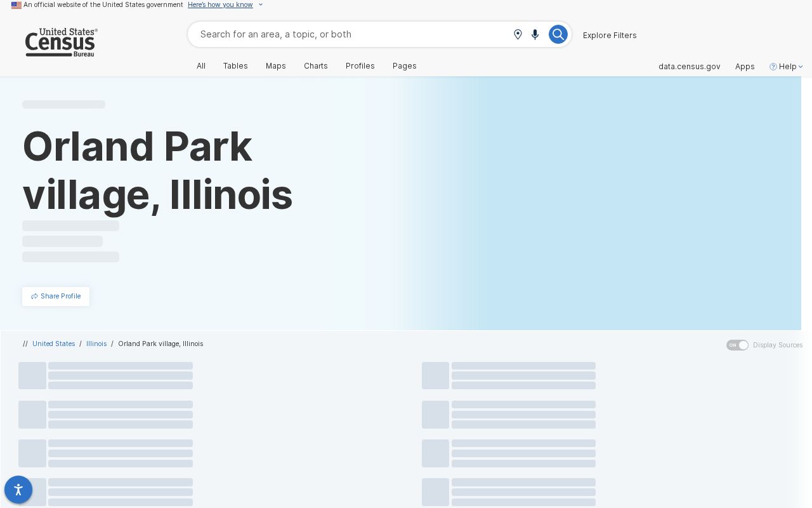812x508 pixels.
Task: Expand the Help dropdown menu
Action: tap(787, 67)
